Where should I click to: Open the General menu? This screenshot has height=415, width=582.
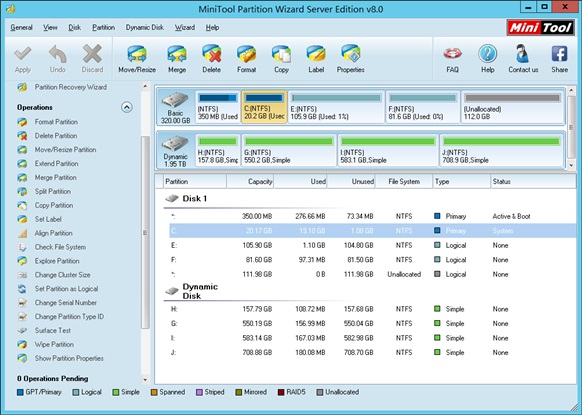tap(22, 27)
